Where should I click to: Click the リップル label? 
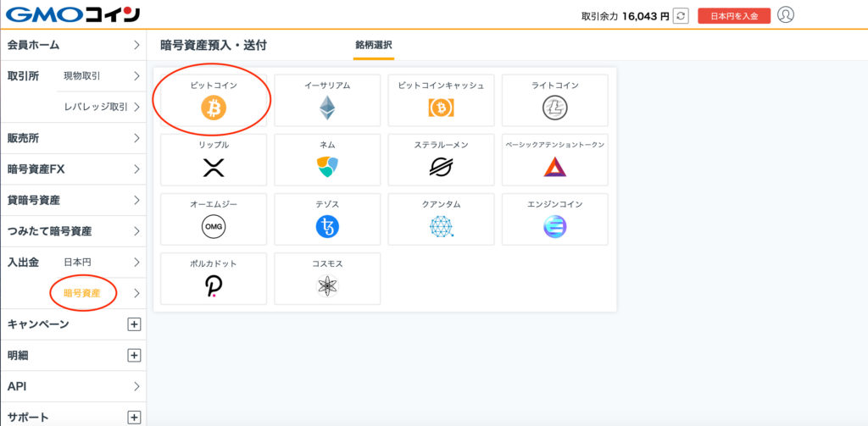coord(214,145)
